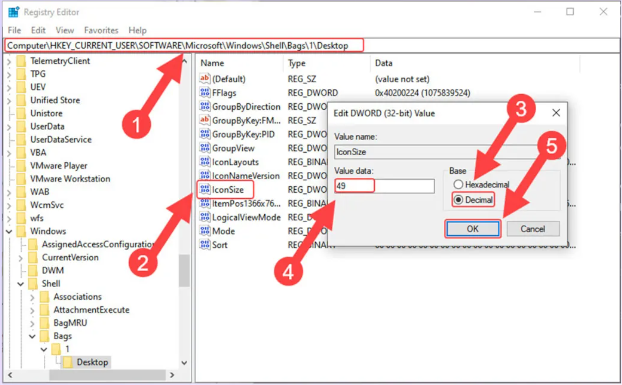Select the UserData tree key
Screen dimensions: 622x385
pyautogui.click(x=47, y=126)
